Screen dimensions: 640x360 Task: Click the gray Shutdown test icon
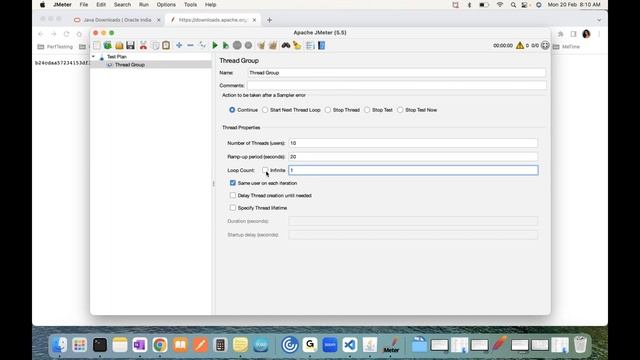(248, 45)
